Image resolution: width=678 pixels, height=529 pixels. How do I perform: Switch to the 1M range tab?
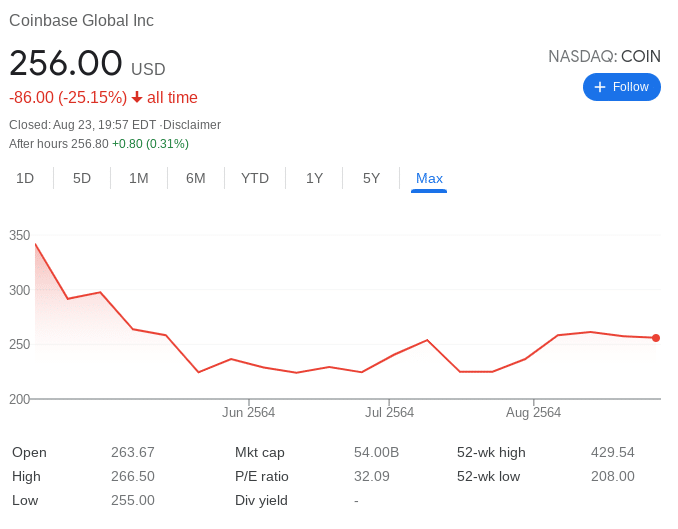click(x=139, y=178)
